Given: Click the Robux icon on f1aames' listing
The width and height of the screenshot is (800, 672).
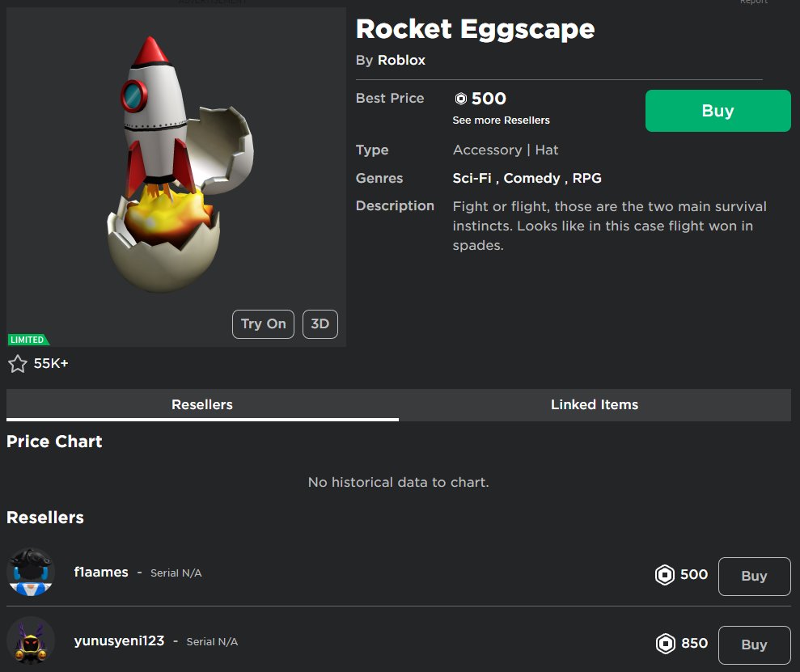Looking at the screenshot, I should [663, 575].
